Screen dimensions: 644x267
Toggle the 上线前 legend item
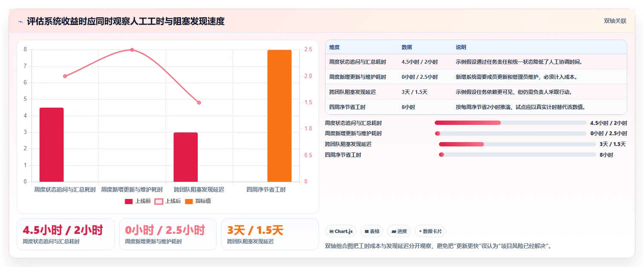coord(138,201)
